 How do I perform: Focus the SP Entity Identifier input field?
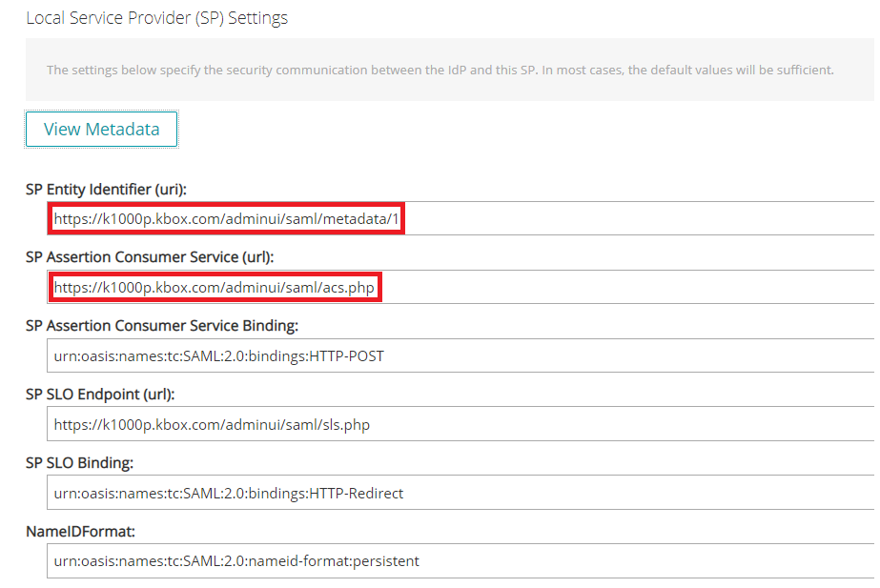[460, 218]
